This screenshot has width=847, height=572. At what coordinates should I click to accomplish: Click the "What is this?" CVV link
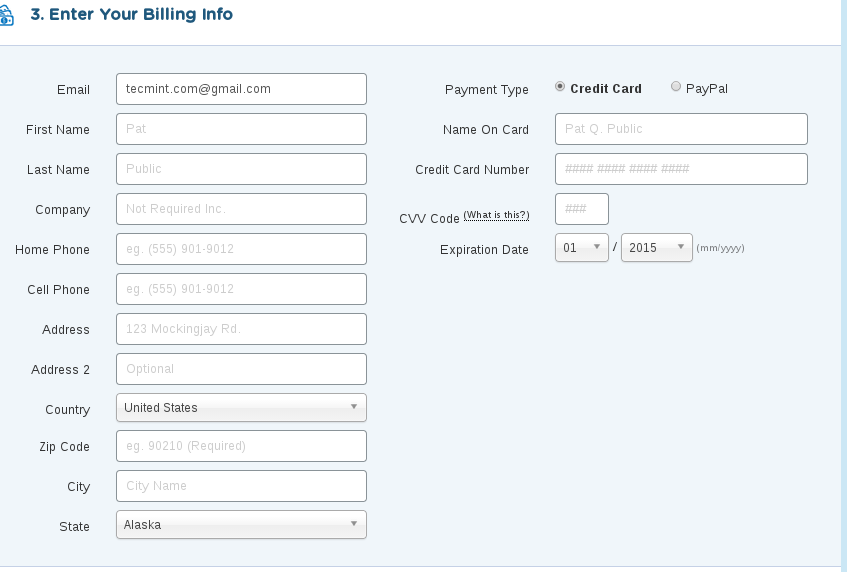point(496,216)
